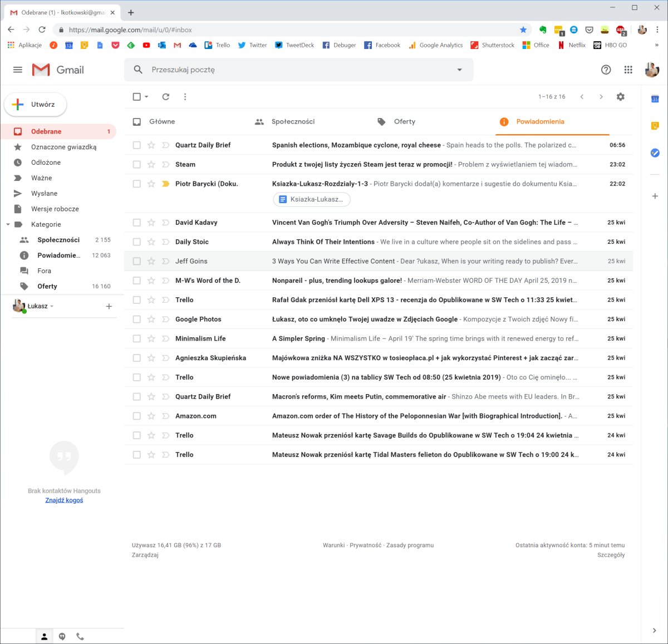668x644 pixels.
Task: Open the main menu hamburger icon
Action: (18, 70)
